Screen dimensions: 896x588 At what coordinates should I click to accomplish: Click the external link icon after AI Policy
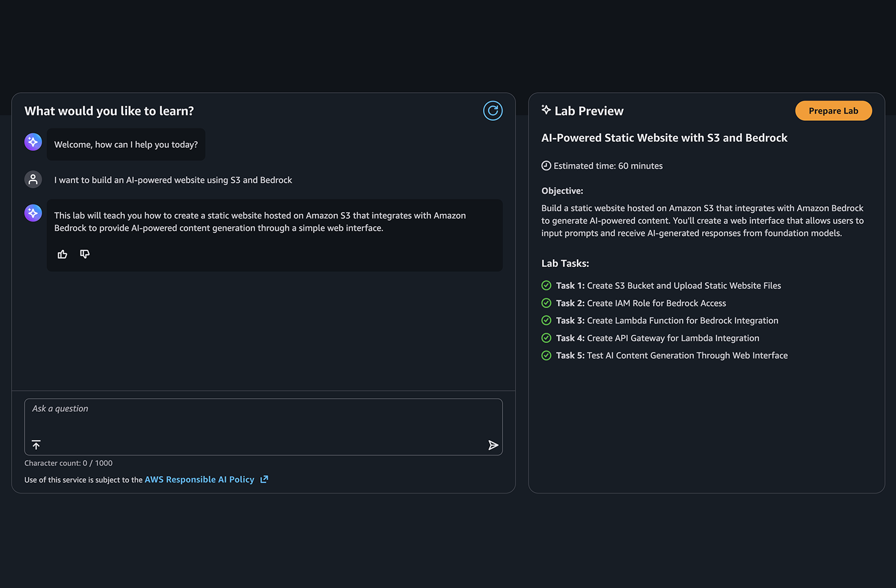point(264,479)
